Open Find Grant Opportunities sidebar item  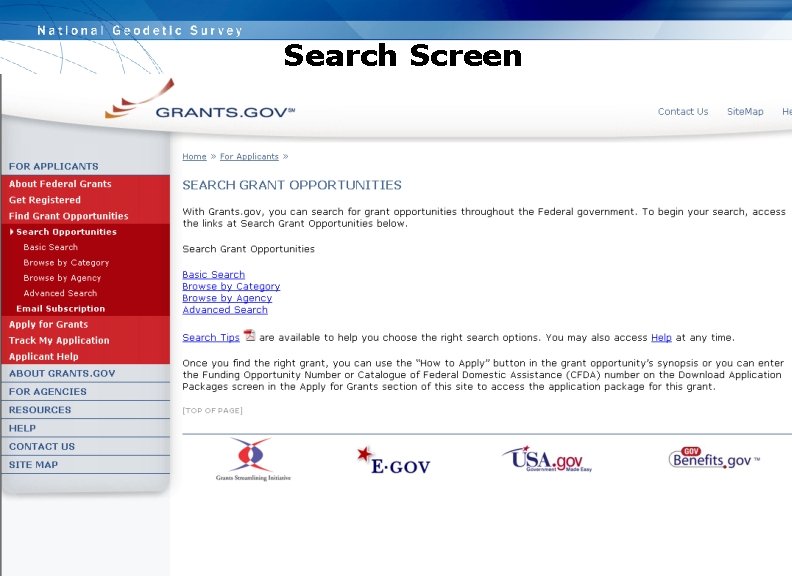tap(68, 216)
